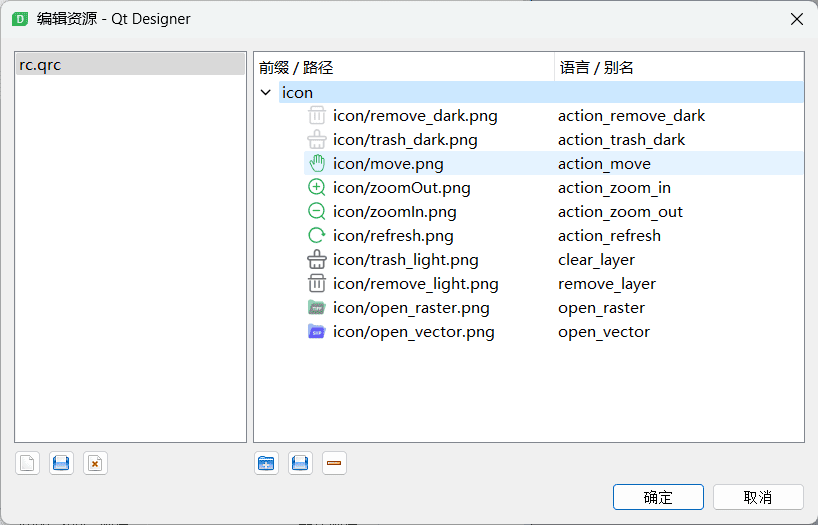Click the open resource file icon

pos(61,463)
